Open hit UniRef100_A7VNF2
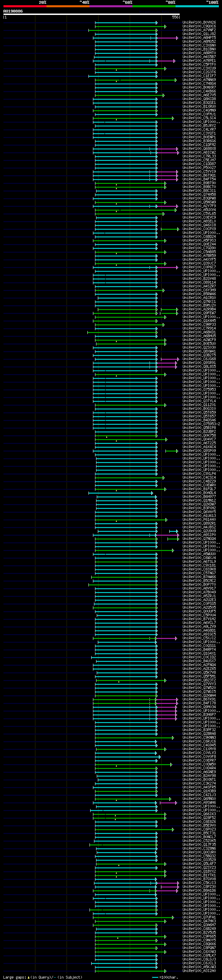The height and width of the screenshot is (980, 222). pos(199,30)
